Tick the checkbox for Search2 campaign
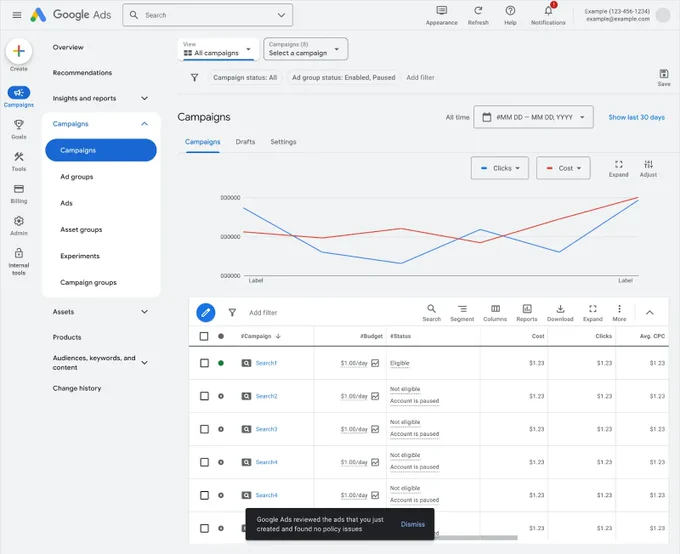Screen dimensions: 680x554 204,396
